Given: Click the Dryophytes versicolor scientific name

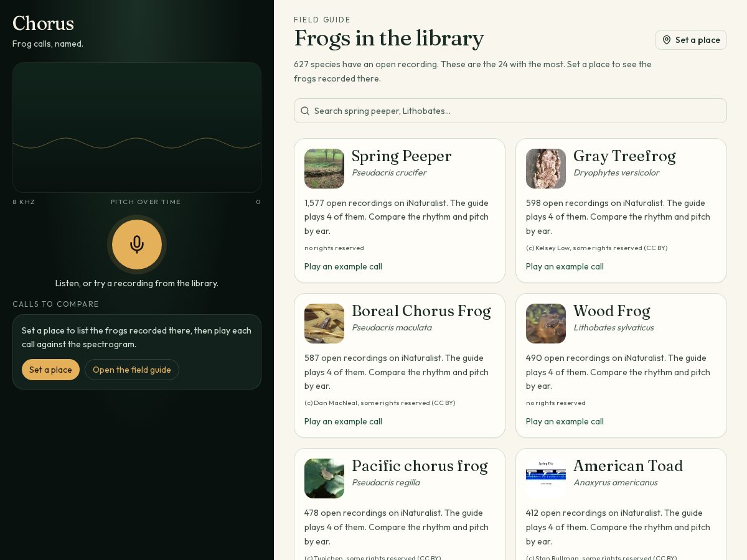Looking at the screenshot, I should pyautogui.click(x=616, y=172).
